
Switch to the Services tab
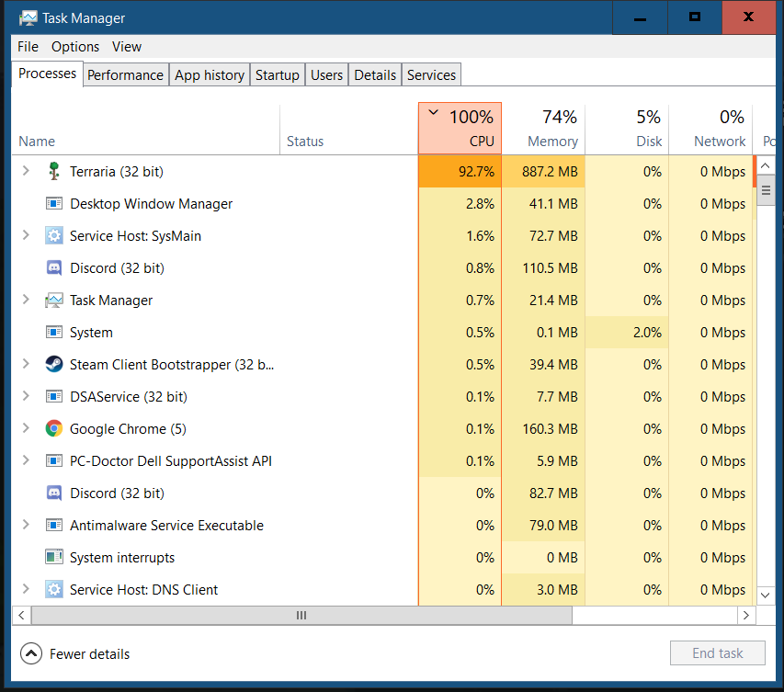point(431,75)
